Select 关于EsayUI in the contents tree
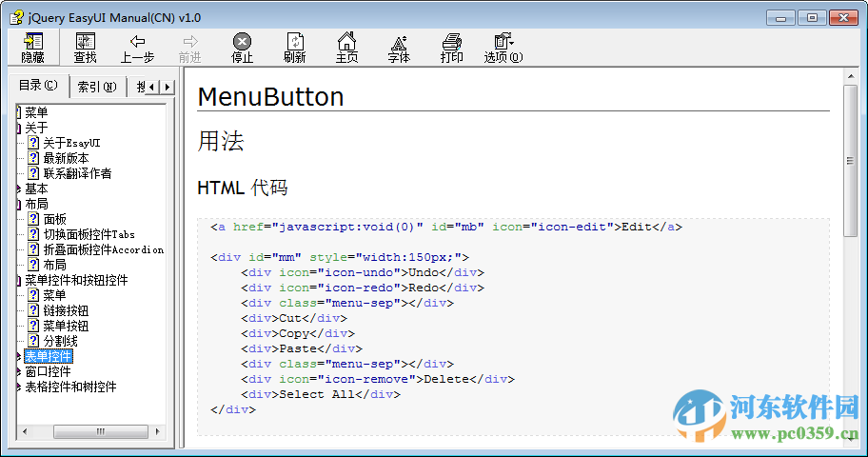The height and width of the screenshot is (457, 868). pos(72,143)
